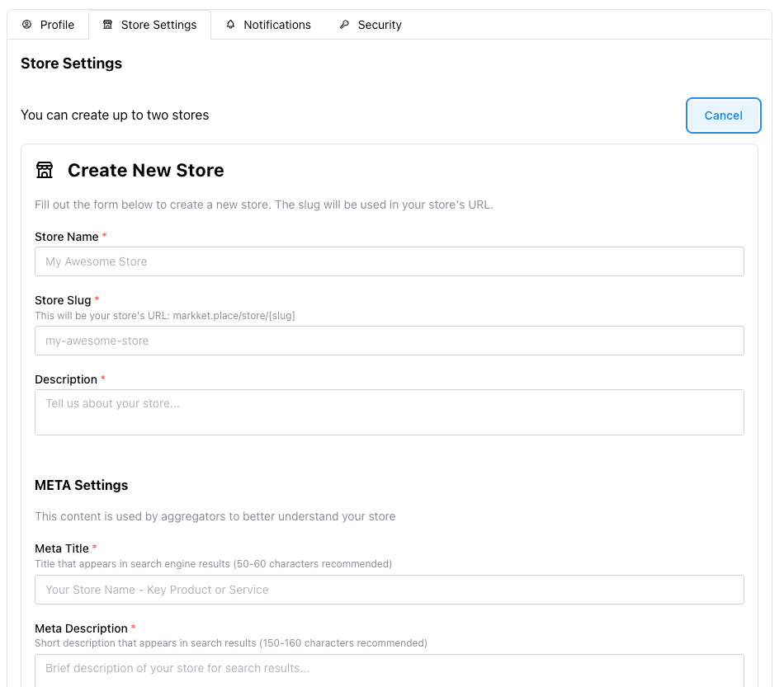Viewport: 784px width, 687px height.
Task: Click the Description text area
Action: pos(389,412)
